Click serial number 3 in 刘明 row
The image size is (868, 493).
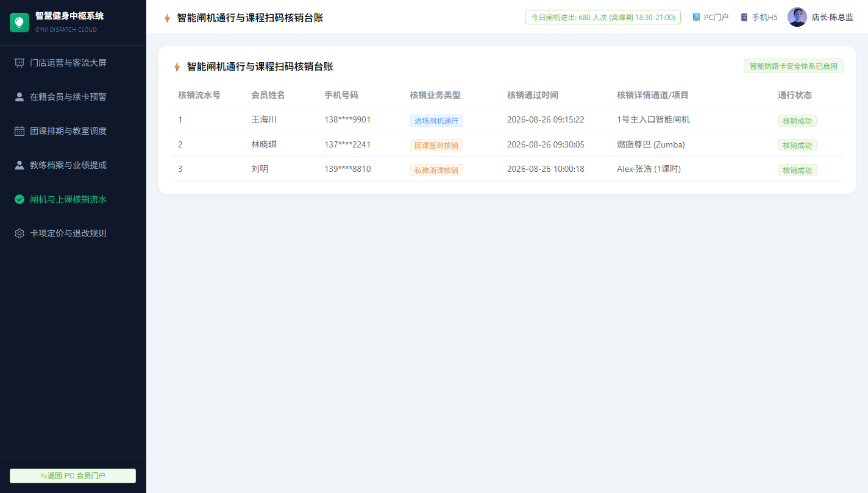click(180, 169)
